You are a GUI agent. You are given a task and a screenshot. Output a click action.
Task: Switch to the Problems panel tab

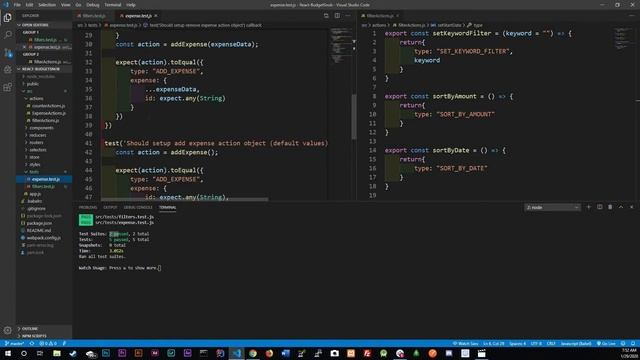(88, 207)
